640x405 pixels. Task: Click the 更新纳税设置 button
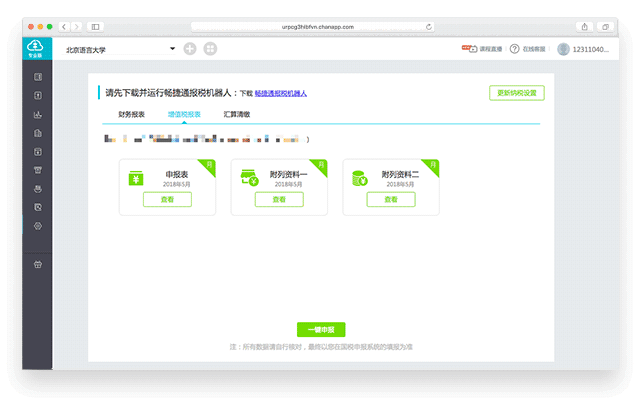(517, 93)
